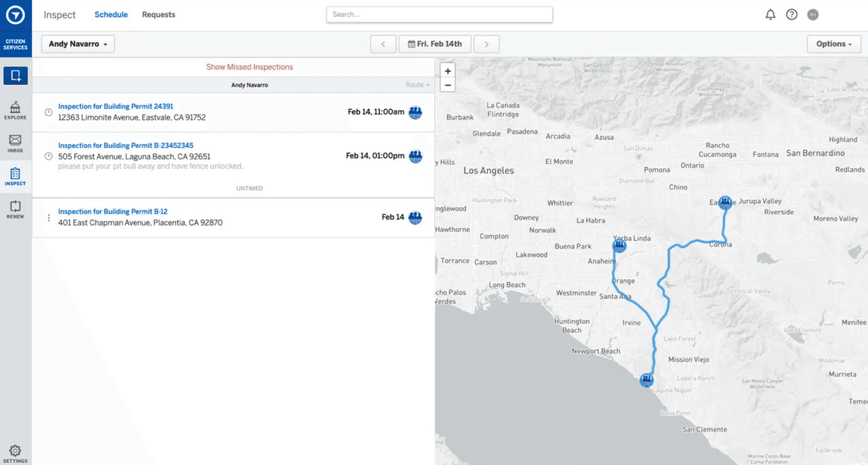The image size is (868, 465).
Task: Open the Options dropdown
Action: coord(833,44)
